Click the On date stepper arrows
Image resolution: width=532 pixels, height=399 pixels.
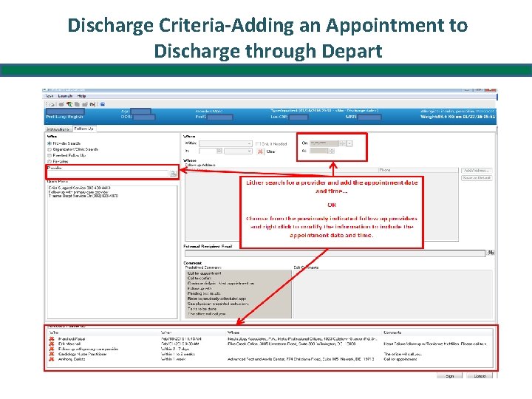(342, 143)
